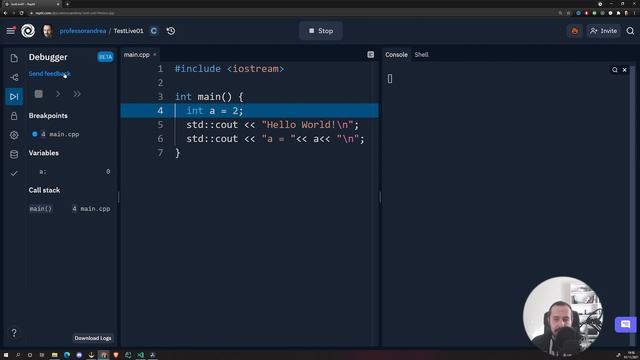Open the hamburger menu in Replit header
The width and height of the screenshot is (640, 360).
pyautogui.click(x=11, y=31)
